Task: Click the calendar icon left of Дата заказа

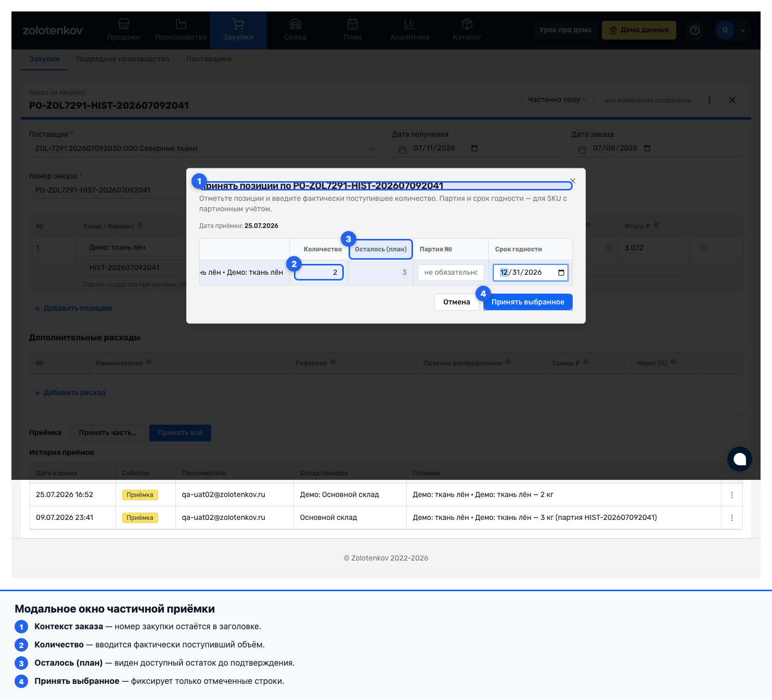Action: [x=582, y=150]
